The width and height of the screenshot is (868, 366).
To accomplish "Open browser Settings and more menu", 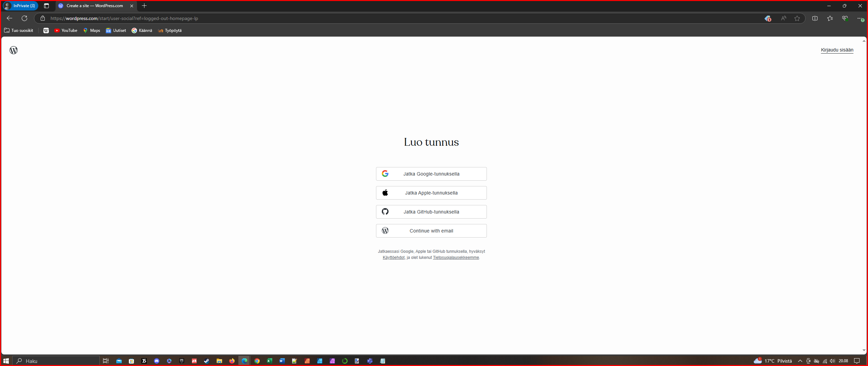I will point(860,18).
